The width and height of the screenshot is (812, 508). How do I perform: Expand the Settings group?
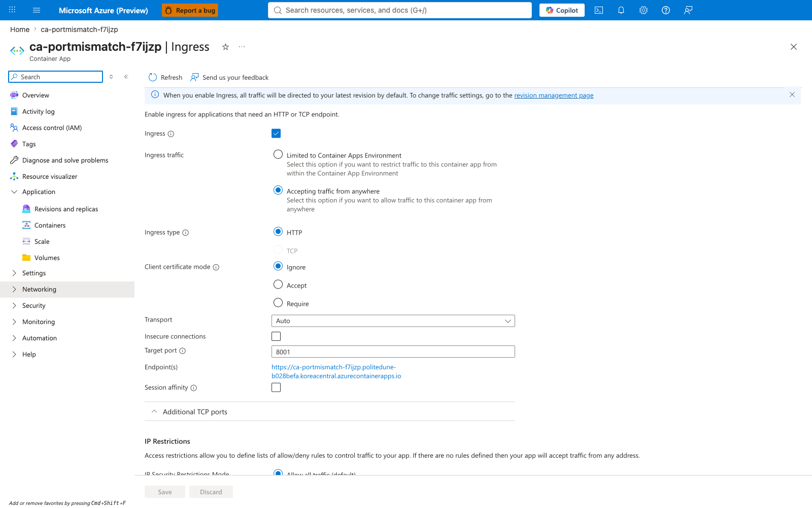point(14,273)
